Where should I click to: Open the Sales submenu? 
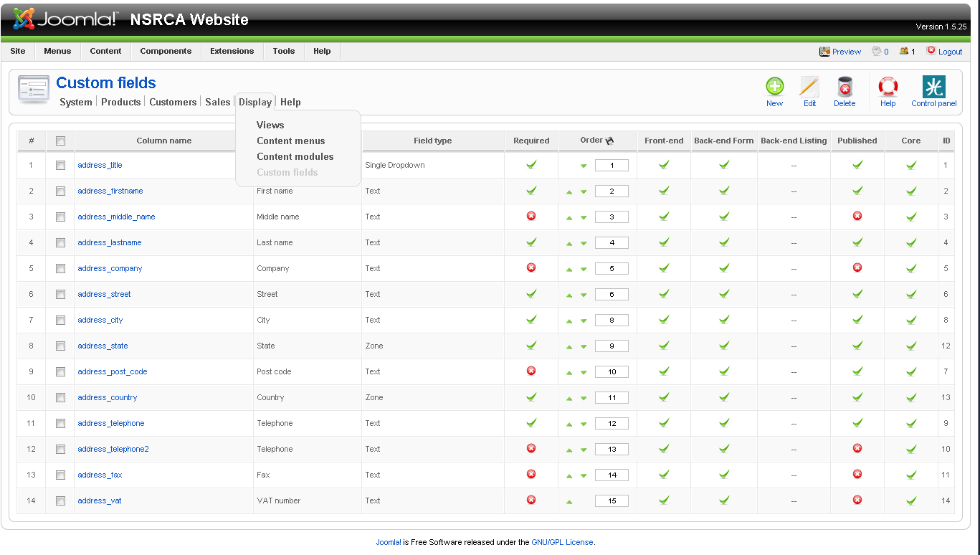[x=218, y=103]
